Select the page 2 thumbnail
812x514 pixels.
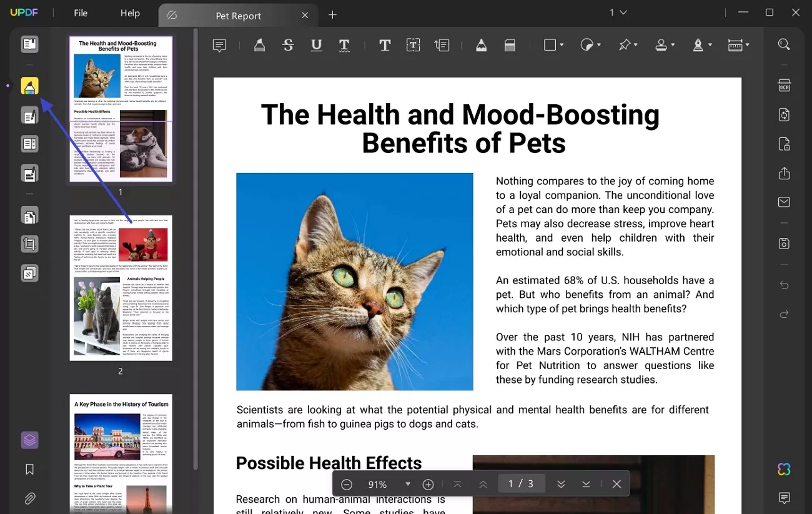coord(121,288)
